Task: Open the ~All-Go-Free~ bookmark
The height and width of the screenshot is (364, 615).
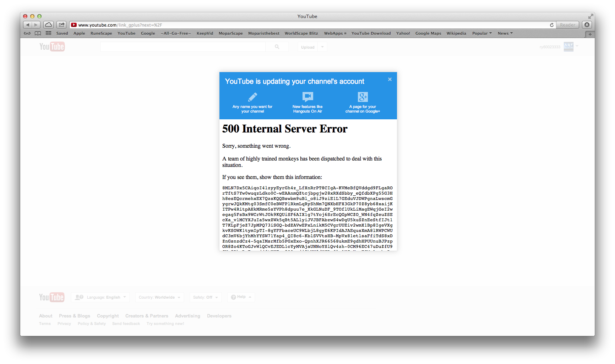Action: tap(176, 33)
